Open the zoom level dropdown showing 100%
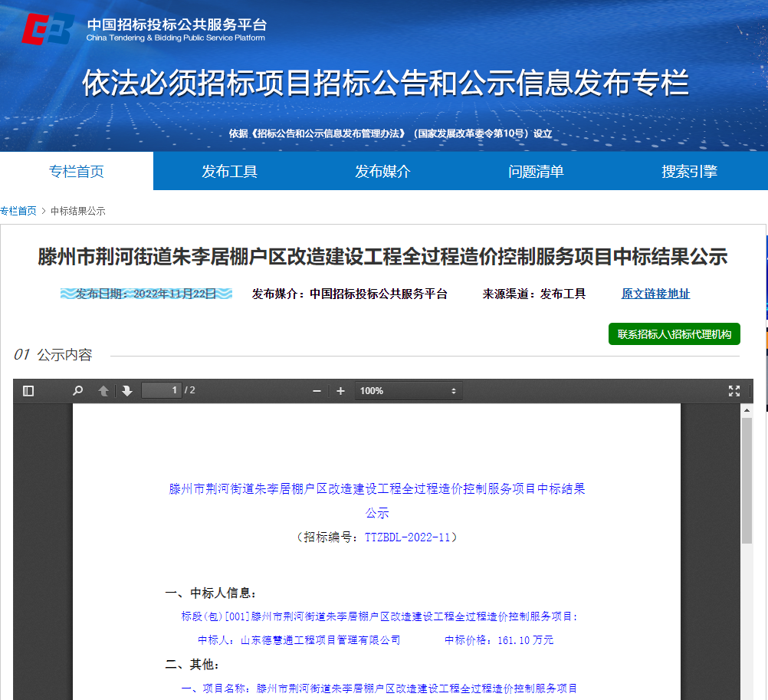This screenshot has height=700, width=768. point(409,391)
